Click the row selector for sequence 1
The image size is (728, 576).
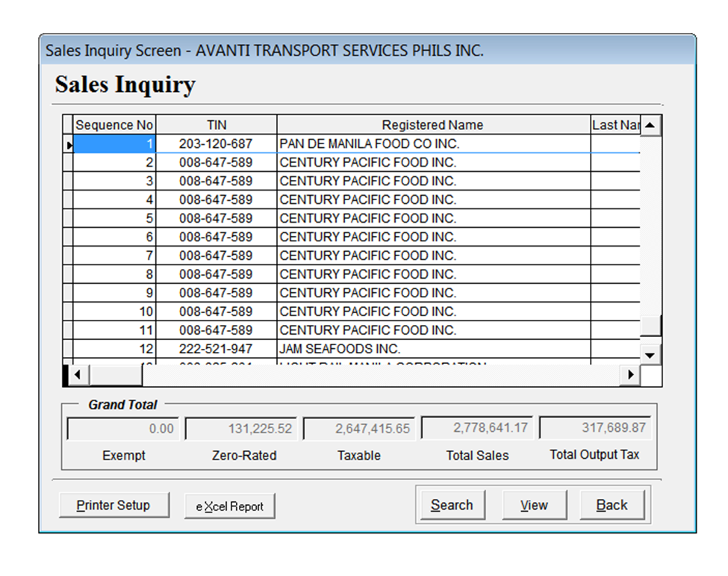68,144
